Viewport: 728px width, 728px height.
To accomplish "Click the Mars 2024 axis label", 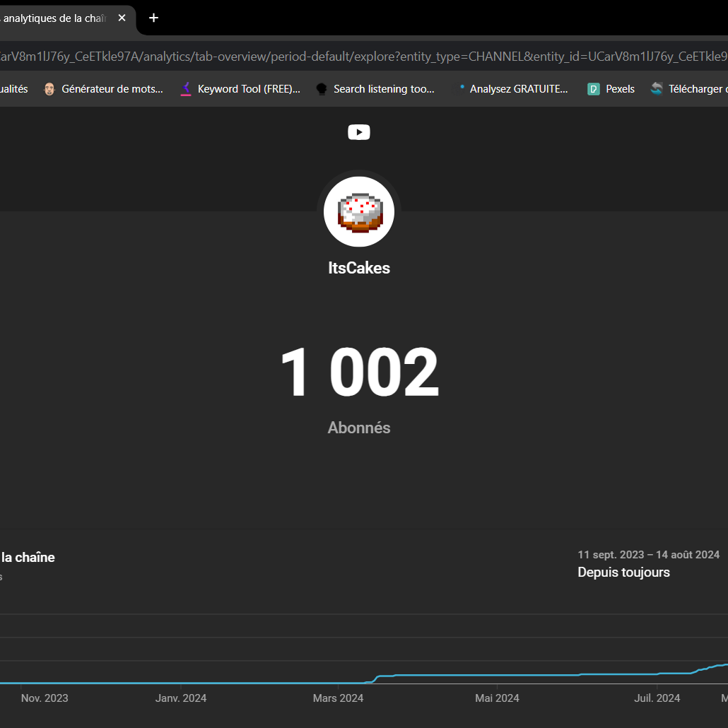I will click(338, 698).
